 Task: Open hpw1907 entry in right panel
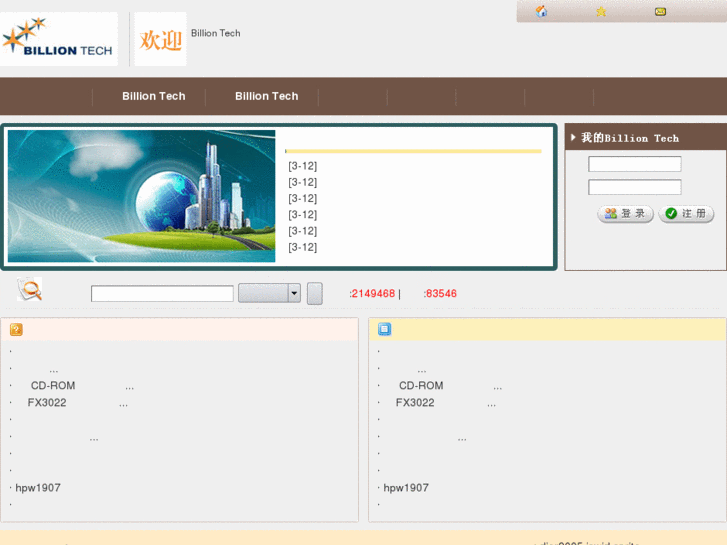(x=406, y=488)
